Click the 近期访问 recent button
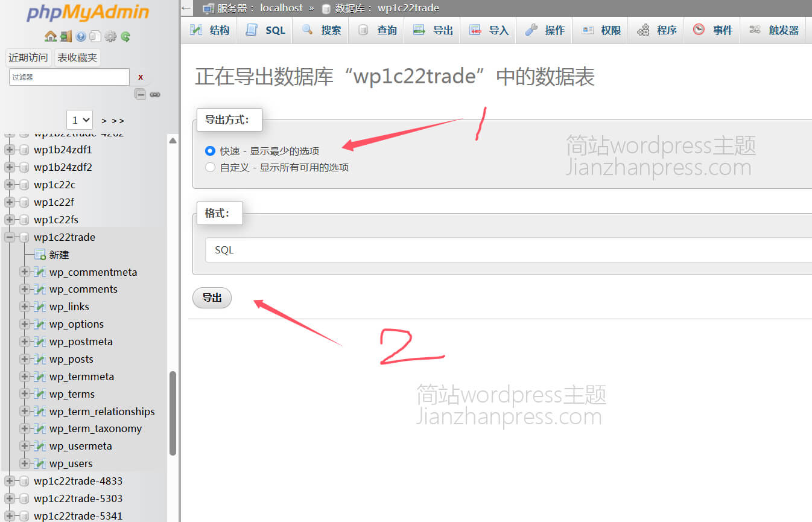 point(28,58)
